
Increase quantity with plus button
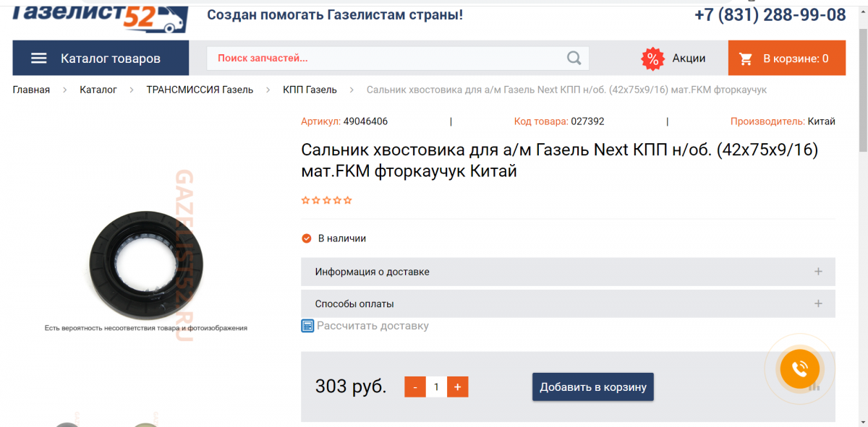click(457, 387)
